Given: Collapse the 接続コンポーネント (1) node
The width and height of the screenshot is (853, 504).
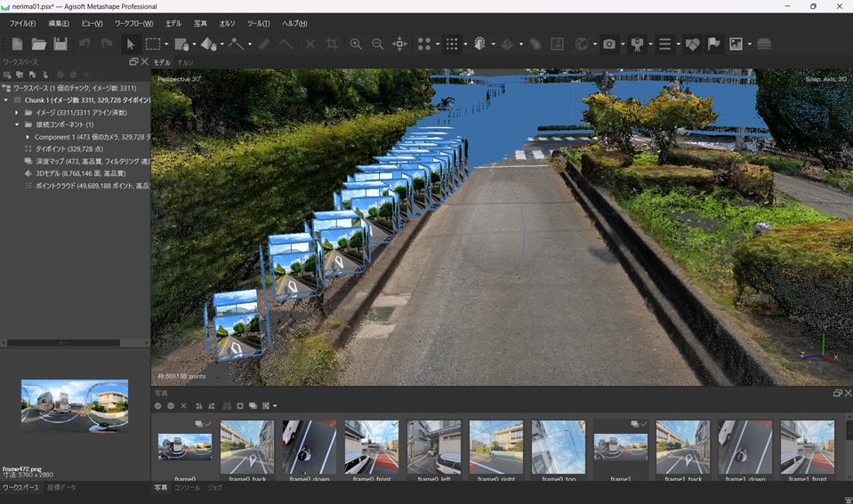Looking at the screenshot, I should tap(16, 124).
